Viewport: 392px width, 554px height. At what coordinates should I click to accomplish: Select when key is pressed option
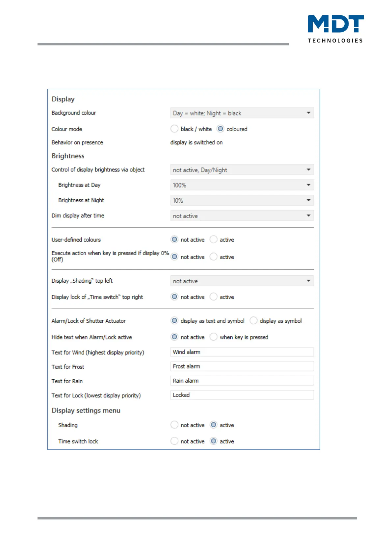[214, 337]
